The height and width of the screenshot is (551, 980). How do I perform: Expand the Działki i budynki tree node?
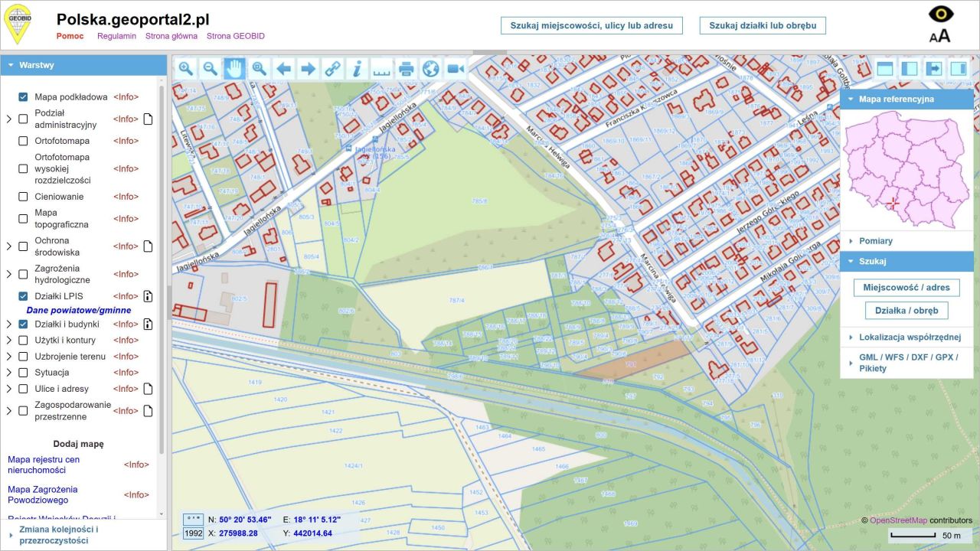9,324
